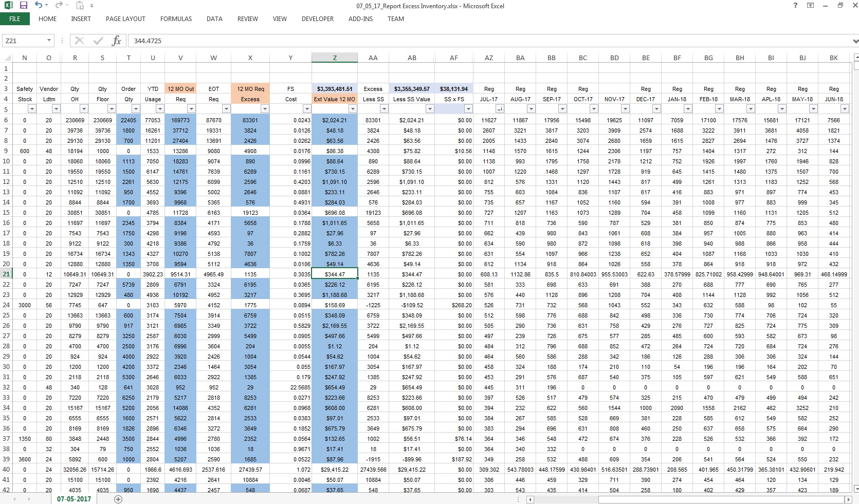Expand the formula bar chevron
The image size is (859, 504).
pyautogui.click(x=855, y=41)
